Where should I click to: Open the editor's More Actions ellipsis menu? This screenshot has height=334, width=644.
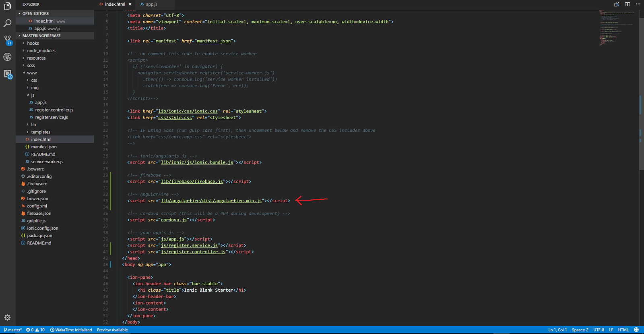click(638, 4)
